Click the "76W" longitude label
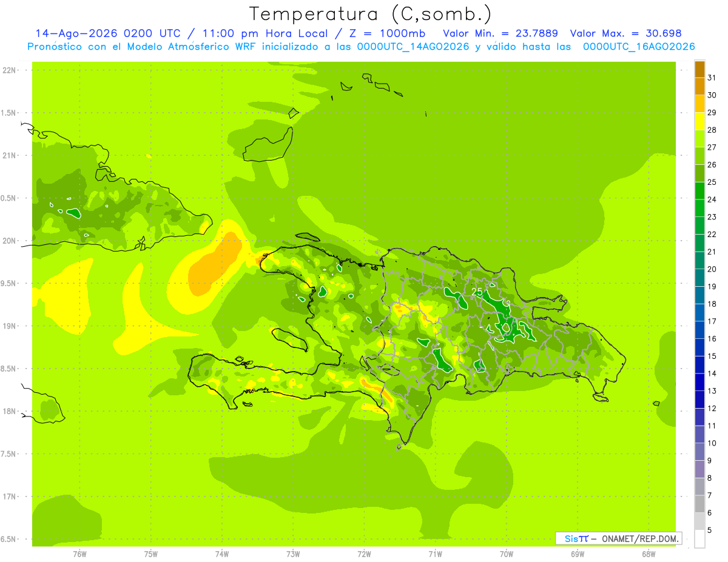 pyautogui.click(x=79, y=554)
